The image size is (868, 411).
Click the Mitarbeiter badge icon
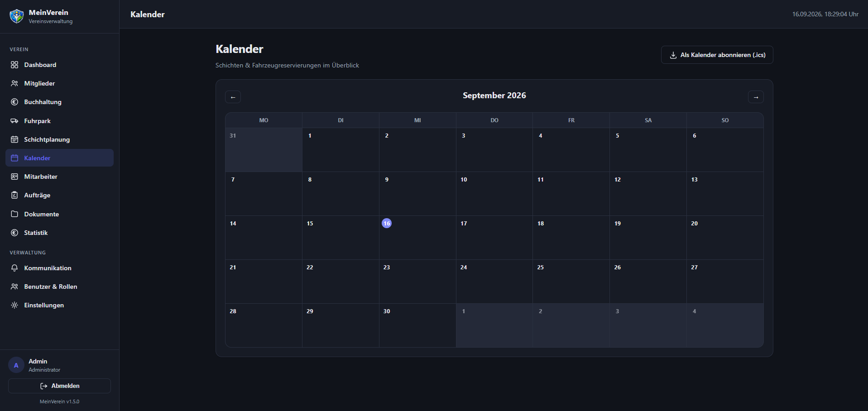(x=14, y=177)
